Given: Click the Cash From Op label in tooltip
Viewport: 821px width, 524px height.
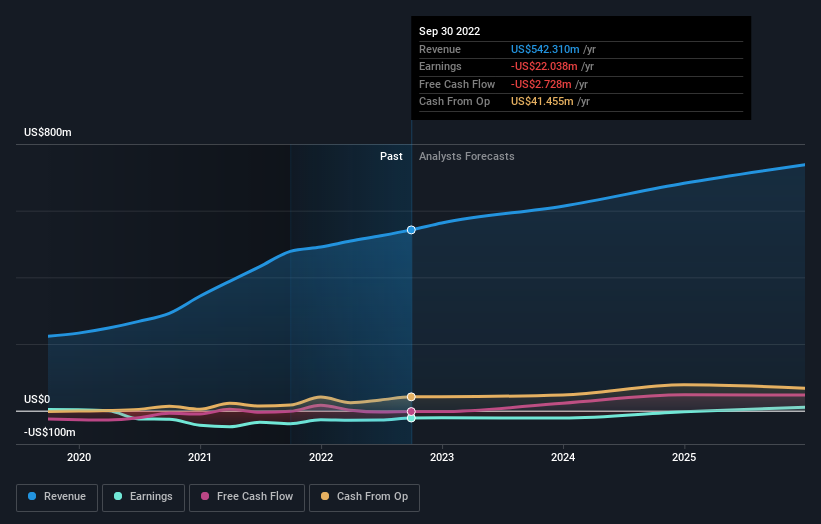Looking at the screenshot, I should 454,102.
